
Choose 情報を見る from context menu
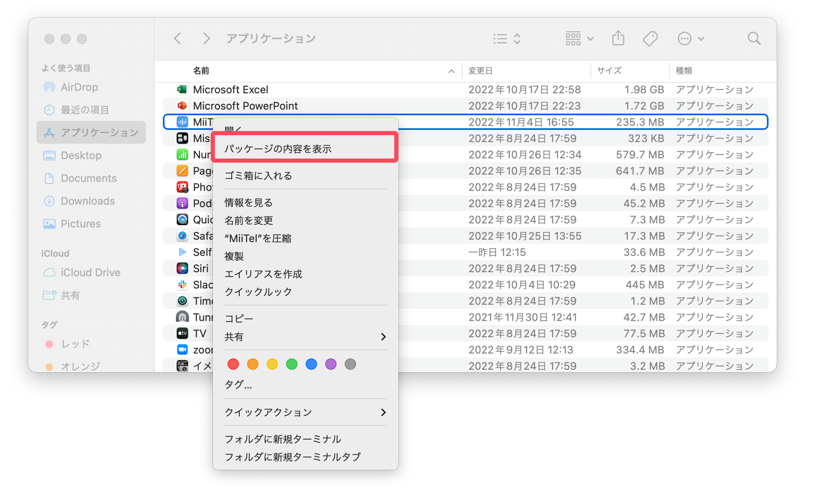pos(305,202)
